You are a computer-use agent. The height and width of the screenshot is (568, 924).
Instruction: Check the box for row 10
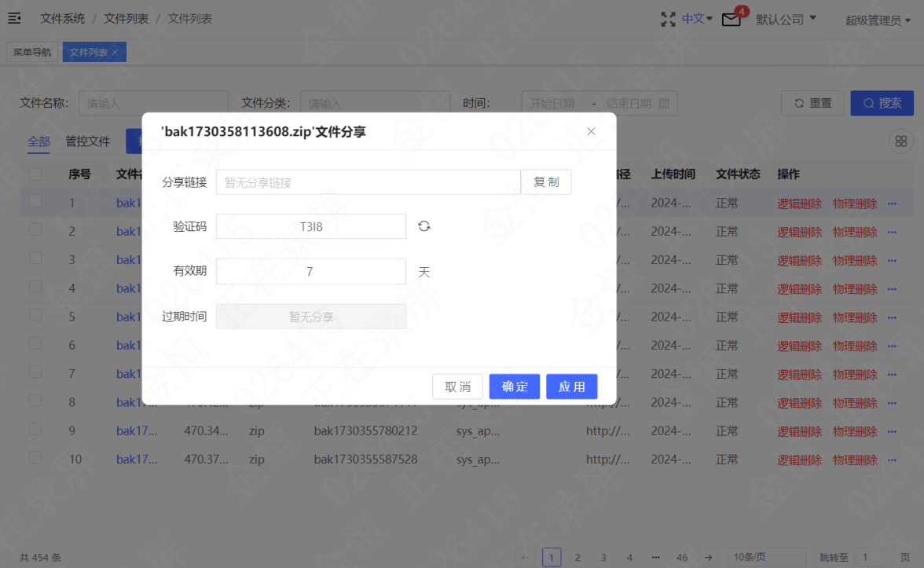click(35, 458)
